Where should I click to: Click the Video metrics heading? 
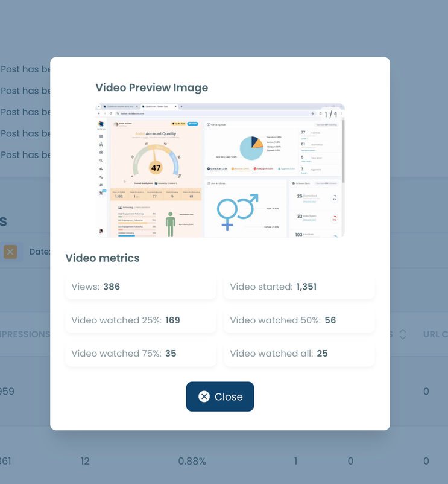[x=103, y=258]
